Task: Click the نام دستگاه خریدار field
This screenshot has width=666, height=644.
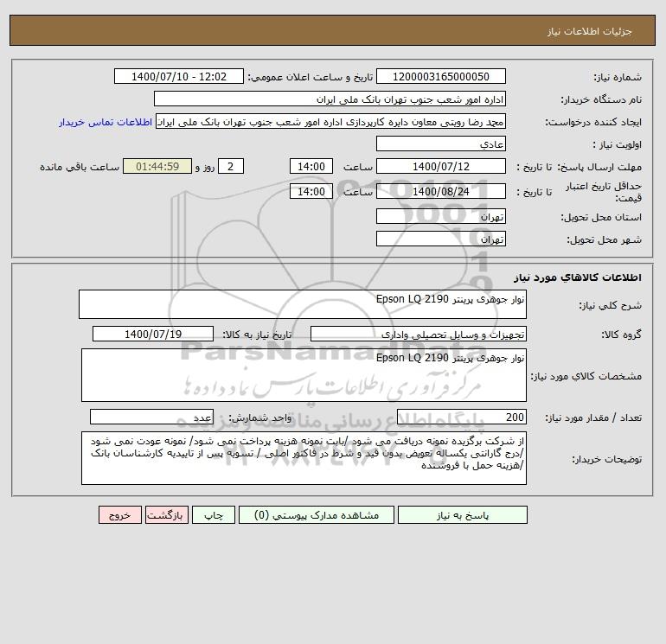Action: click(330, 99)
